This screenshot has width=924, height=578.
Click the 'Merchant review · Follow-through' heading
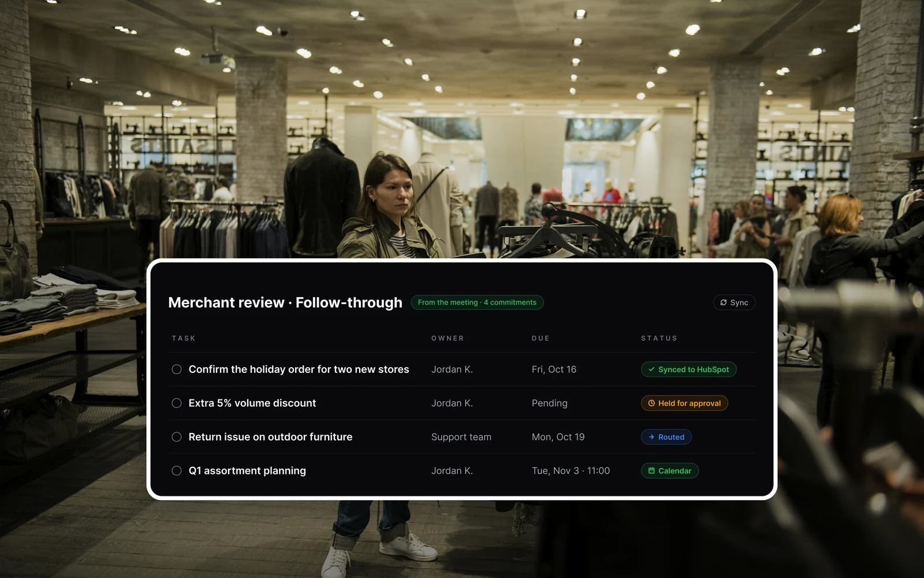pos(285,302)
